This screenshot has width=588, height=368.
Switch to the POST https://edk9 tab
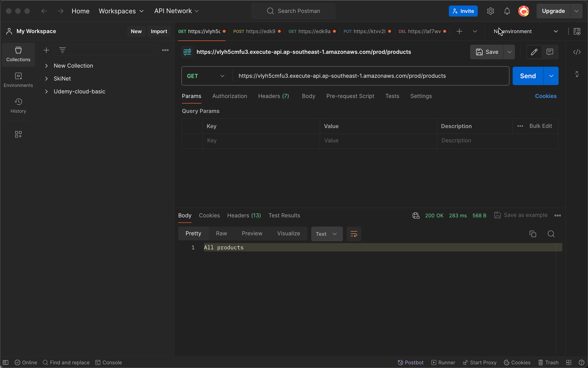pyautogui.click(x=257, y=32)
